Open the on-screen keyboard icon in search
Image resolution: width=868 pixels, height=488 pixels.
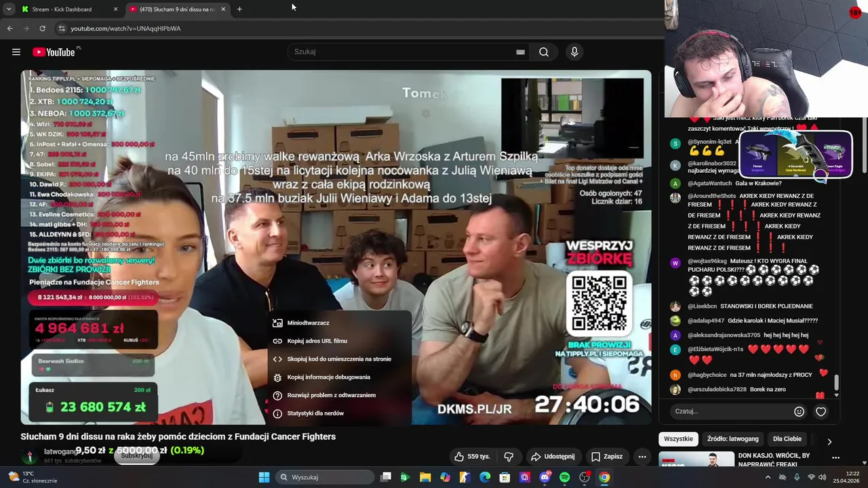[x=520, y=52]
